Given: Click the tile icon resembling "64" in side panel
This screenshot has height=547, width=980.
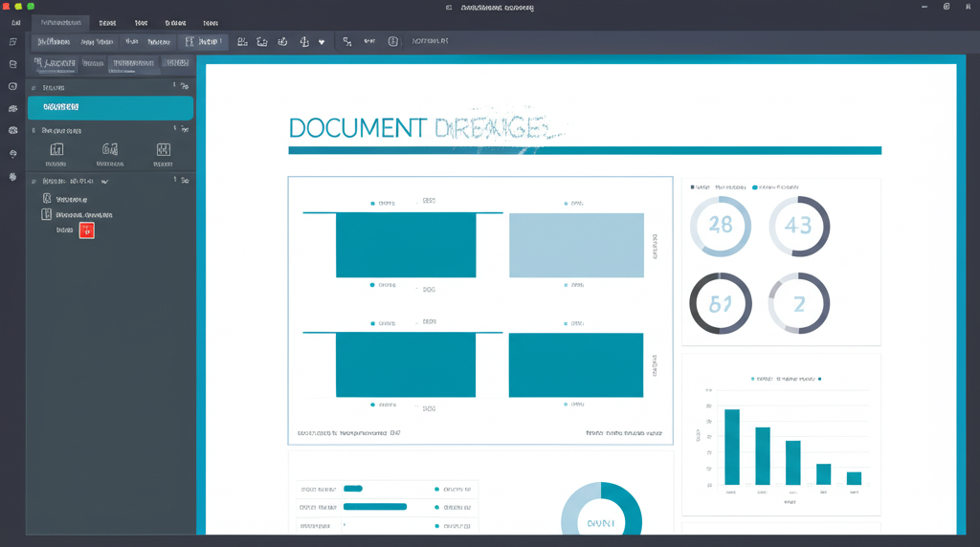Looking at the screenshot, I should (110, 149).
